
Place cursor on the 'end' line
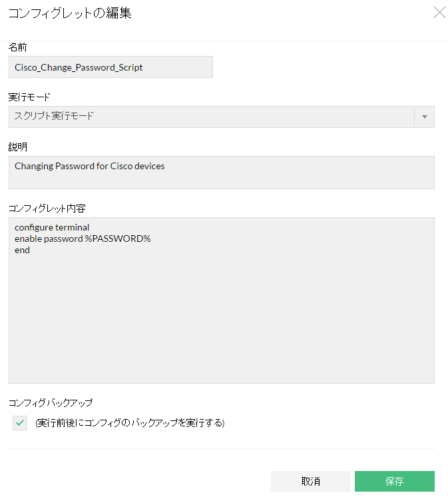point(22,250)
